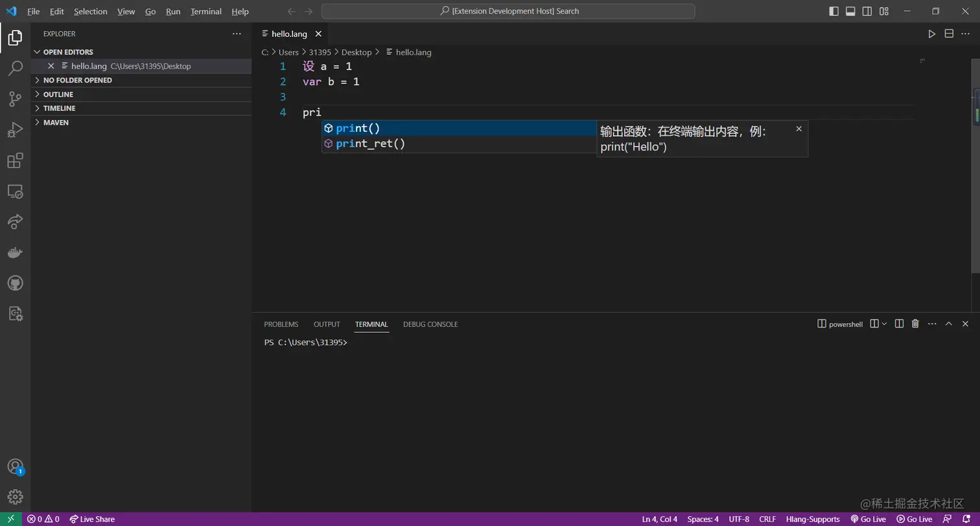
Task: Expand the OUTLINE section
Action: 141,94
